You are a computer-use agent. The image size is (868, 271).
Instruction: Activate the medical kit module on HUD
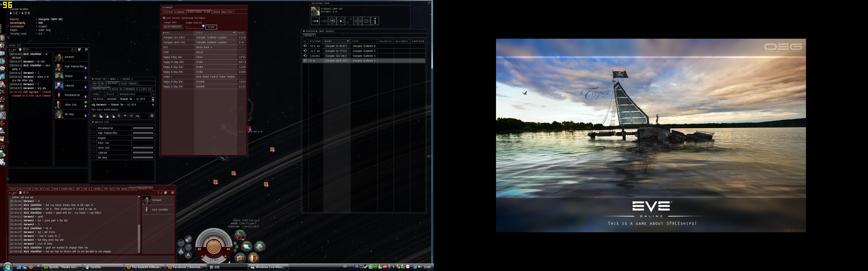click(240, 258)
